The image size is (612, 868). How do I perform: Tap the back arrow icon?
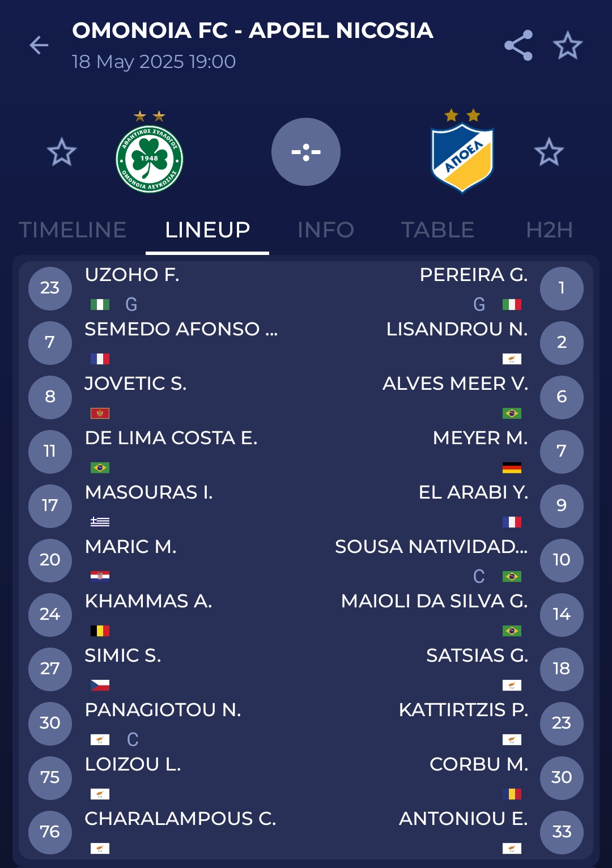tap(39, 45)
